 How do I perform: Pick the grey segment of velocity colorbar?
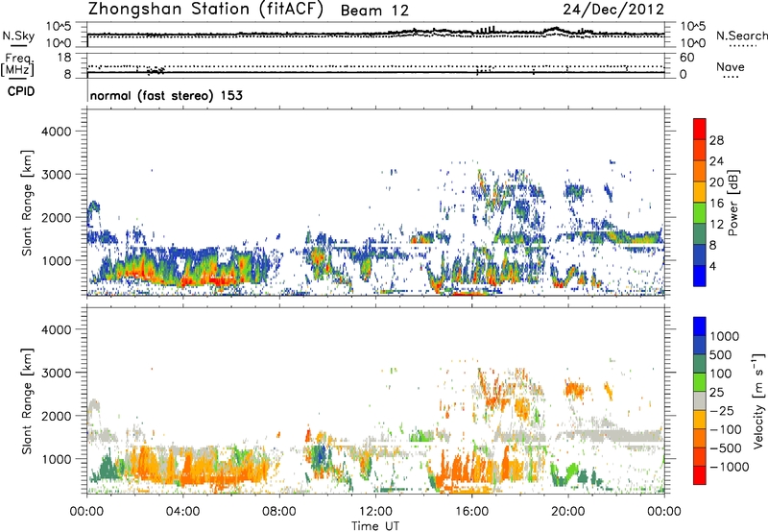point(700,401)
